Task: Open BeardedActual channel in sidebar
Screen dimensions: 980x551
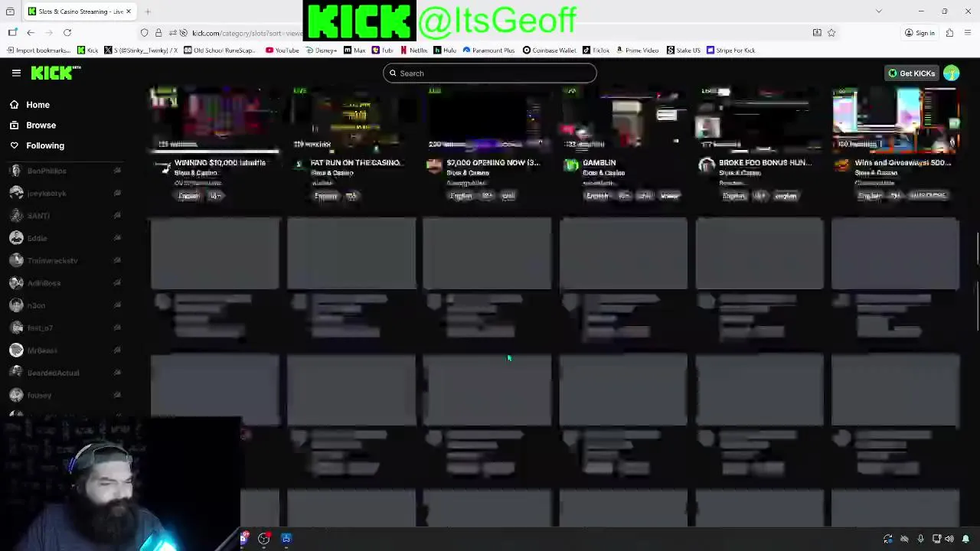Action: point(65,373)
